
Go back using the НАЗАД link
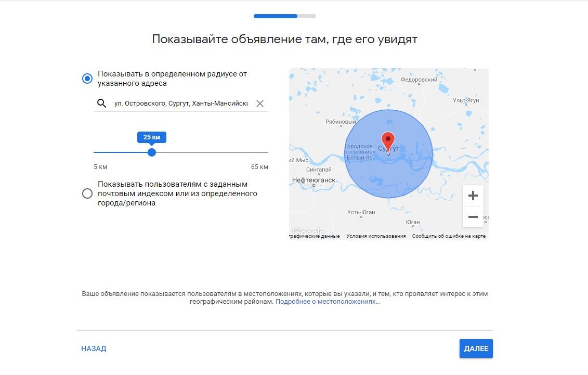(x=94, y=348)
